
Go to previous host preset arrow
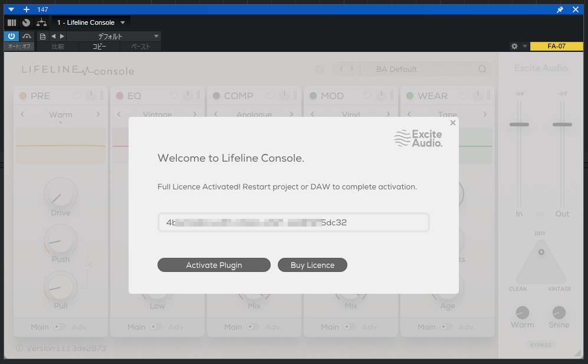(x=53, y=37)
